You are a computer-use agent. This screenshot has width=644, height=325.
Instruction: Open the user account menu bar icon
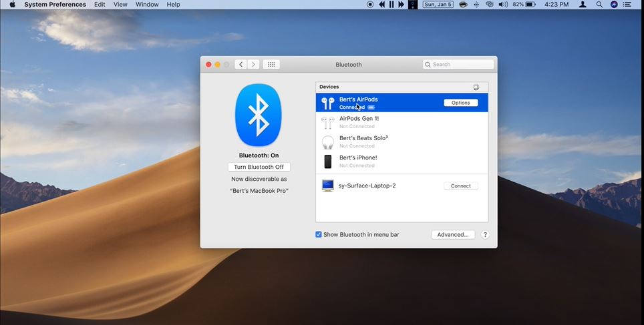[583, 5]
